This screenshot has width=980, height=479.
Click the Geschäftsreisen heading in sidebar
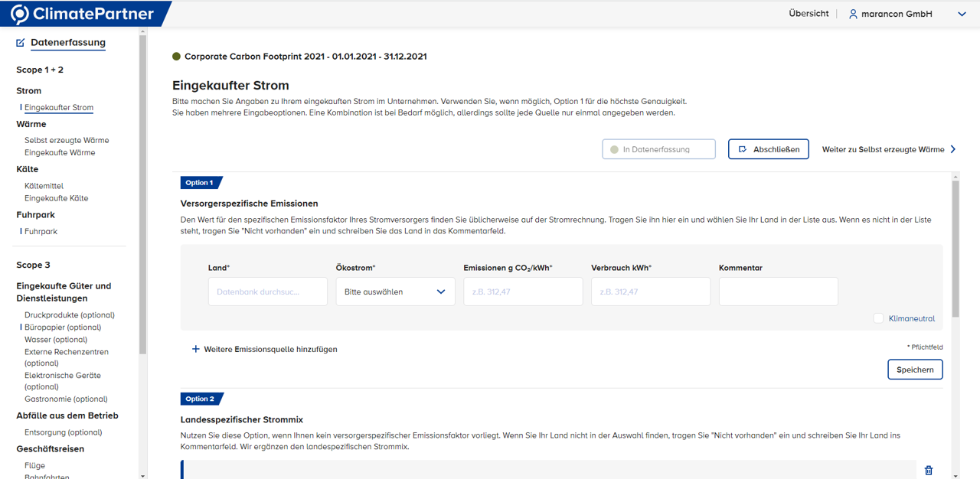tap(51, 449)
